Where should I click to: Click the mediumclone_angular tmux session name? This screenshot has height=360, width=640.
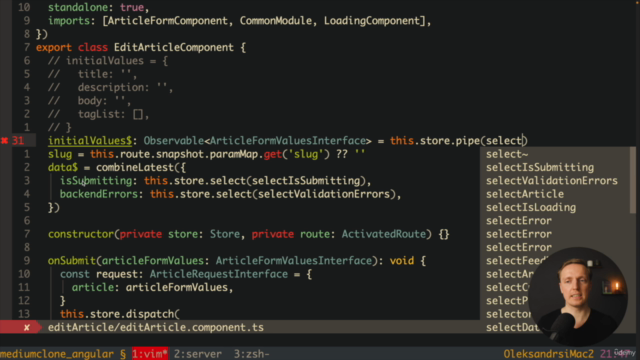(57, 354)
